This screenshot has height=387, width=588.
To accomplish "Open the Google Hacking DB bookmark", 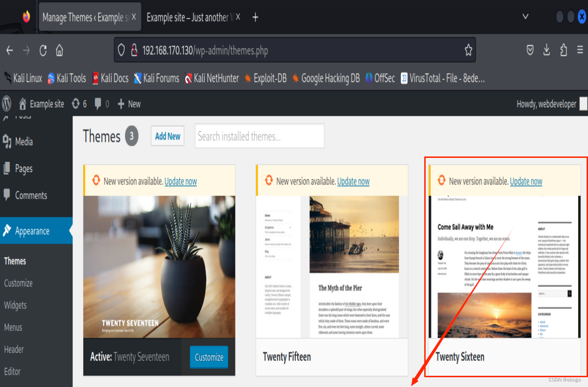I will 326,78.
